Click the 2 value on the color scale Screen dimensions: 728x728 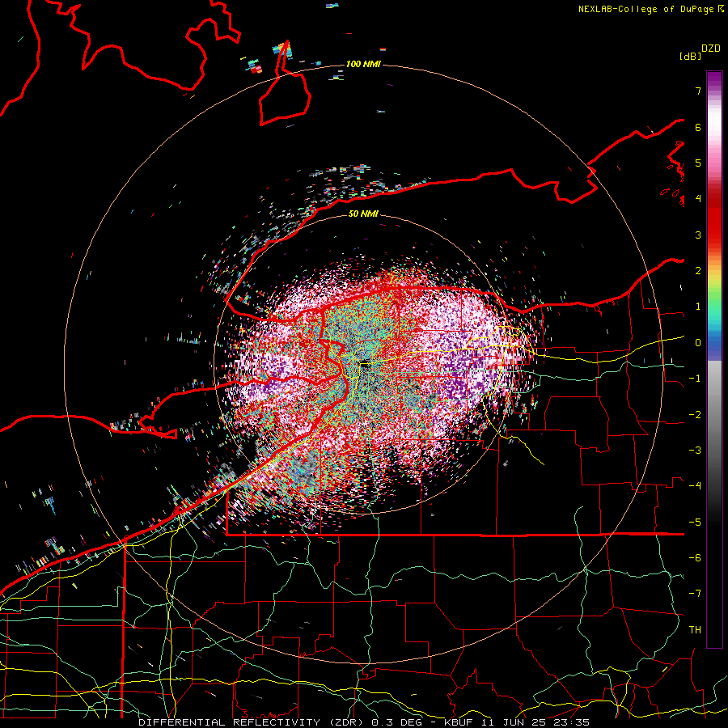[698, 271]
